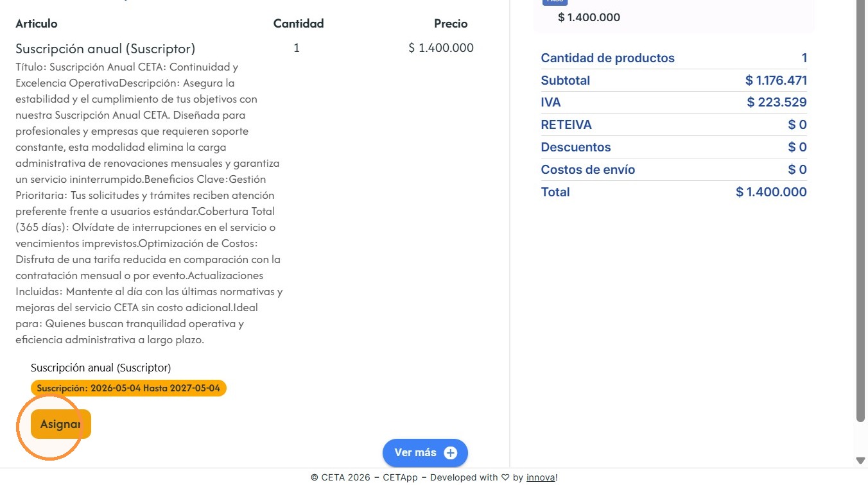Click the IVA amount $ 223.529

click(777, 103)
